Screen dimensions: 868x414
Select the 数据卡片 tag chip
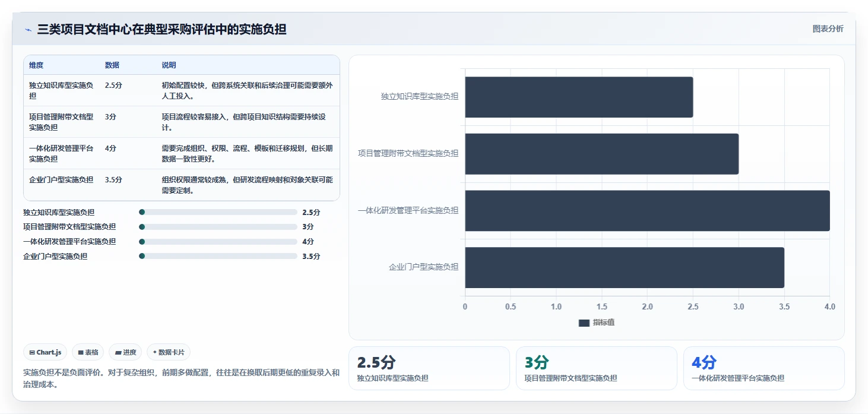coord(169,352)
